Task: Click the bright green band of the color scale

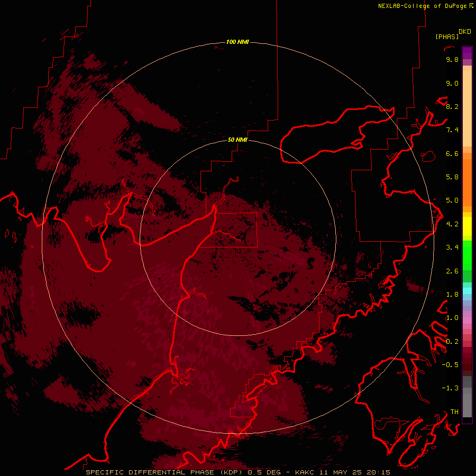Action: (467, 255)
